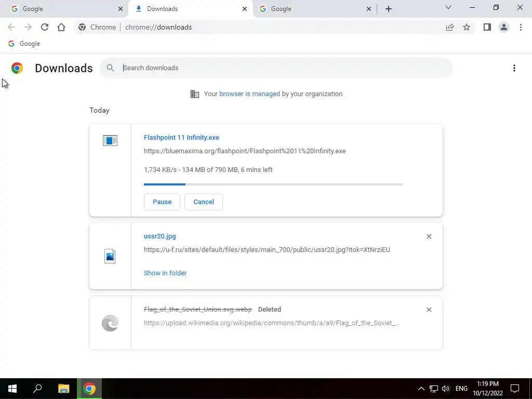
Task: Go to the home page icon
Action: point(61,27)
